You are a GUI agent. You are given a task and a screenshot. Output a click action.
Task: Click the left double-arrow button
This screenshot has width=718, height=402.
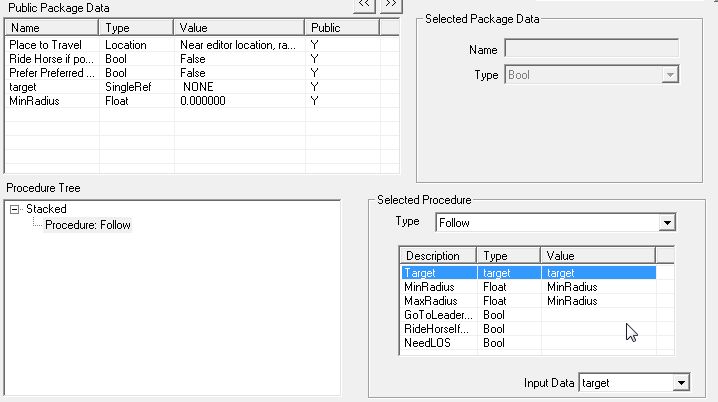point(364,4)
